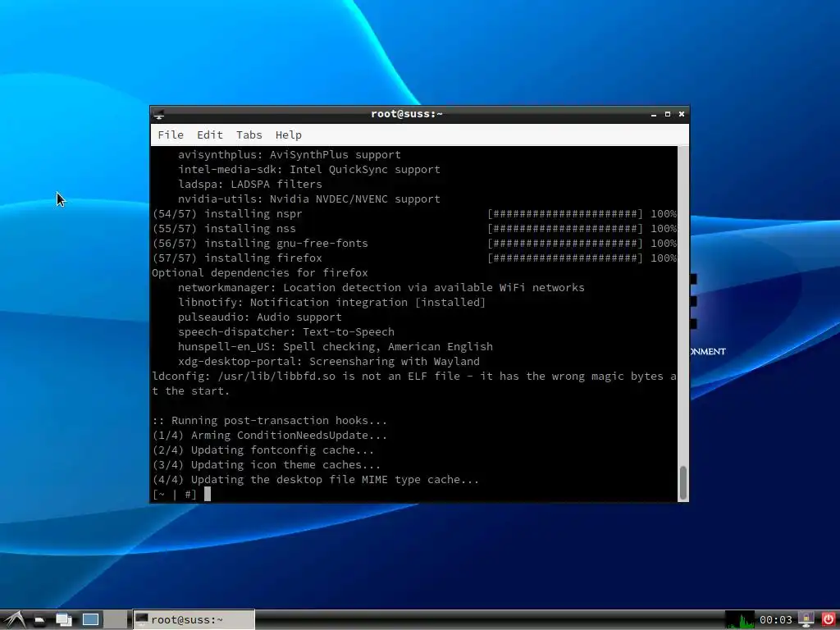Click the line "xdg-desktop-portal: Screensharing with Wayland"

click(x=328, y=362)
